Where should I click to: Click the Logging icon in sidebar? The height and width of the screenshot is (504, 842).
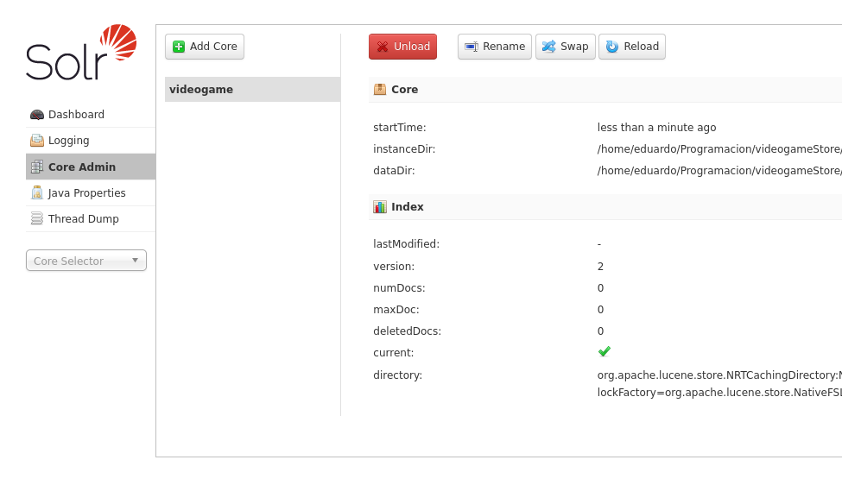(x=37, y=141)
